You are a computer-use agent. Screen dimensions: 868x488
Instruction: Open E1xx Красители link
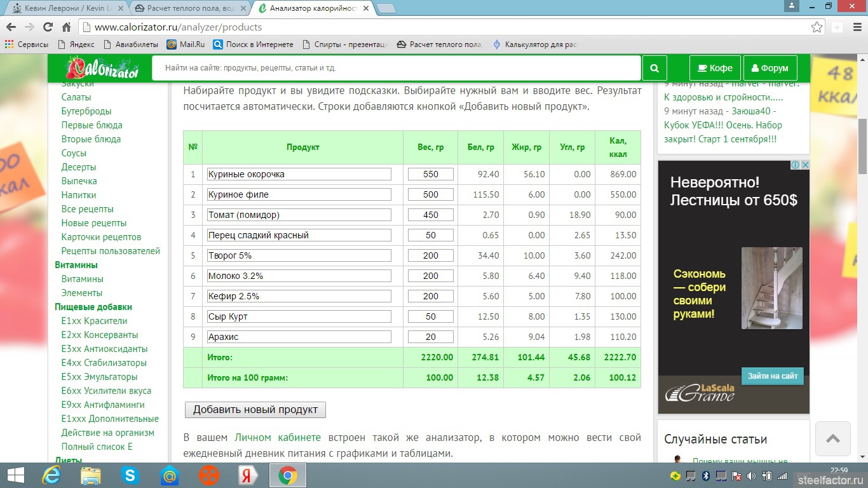click(94, 321)
